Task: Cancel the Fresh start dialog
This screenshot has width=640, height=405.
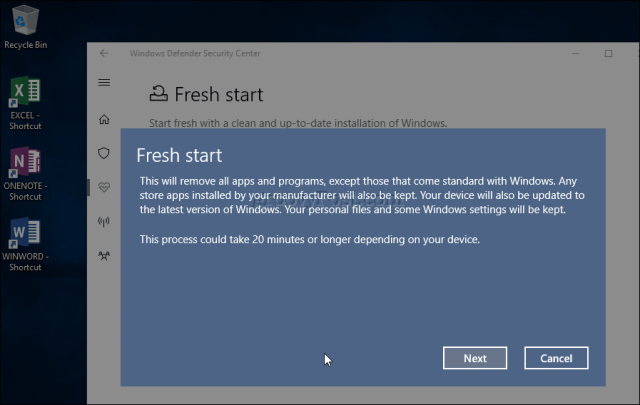Action: coord(556,358)
